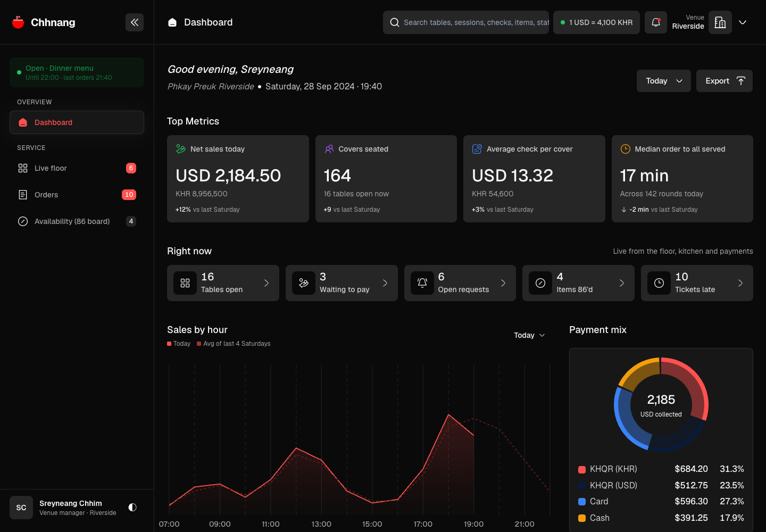Screen dimensions: 766x532
Task: Open Orders in the sidebar
Action: [x=77, y=195]
